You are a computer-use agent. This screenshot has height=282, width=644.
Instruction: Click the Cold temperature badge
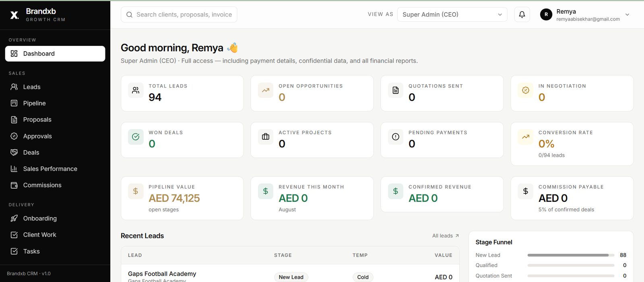click(x=363, y=277)
